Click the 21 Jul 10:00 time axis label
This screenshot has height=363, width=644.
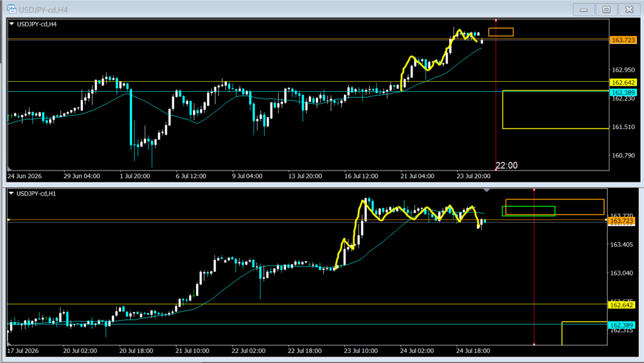point(192,350)
